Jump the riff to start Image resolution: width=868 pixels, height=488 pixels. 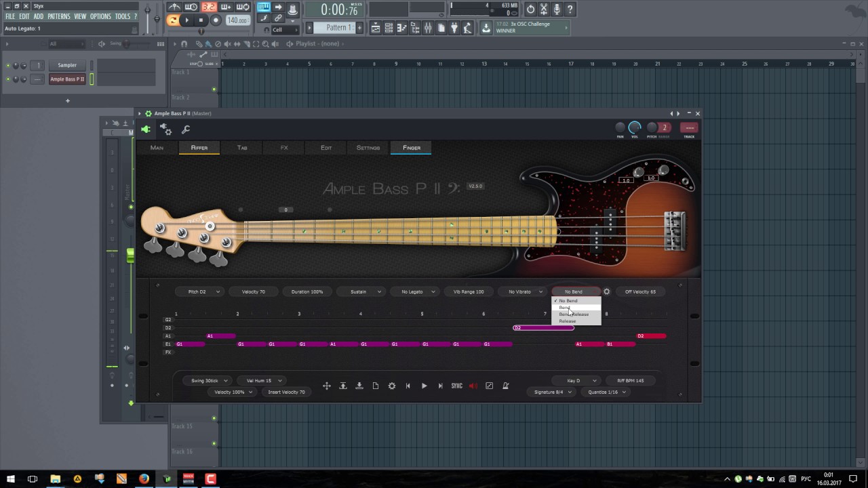(x=408, y=386)
